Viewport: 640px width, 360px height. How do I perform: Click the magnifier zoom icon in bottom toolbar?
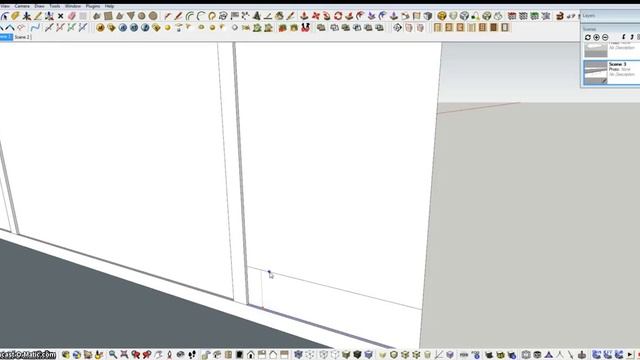point(113,355)
